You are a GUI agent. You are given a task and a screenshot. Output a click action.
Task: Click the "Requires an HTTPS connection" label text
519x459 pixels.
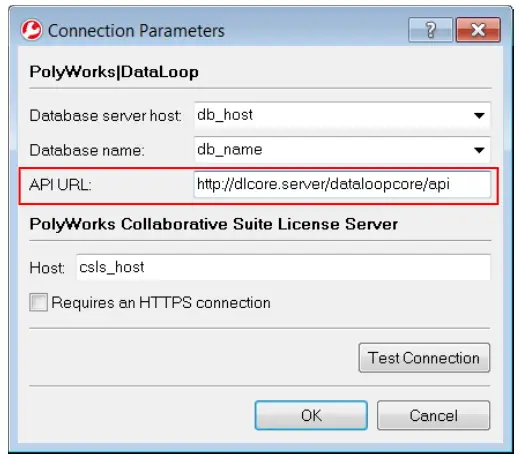[x=161, y=303]
